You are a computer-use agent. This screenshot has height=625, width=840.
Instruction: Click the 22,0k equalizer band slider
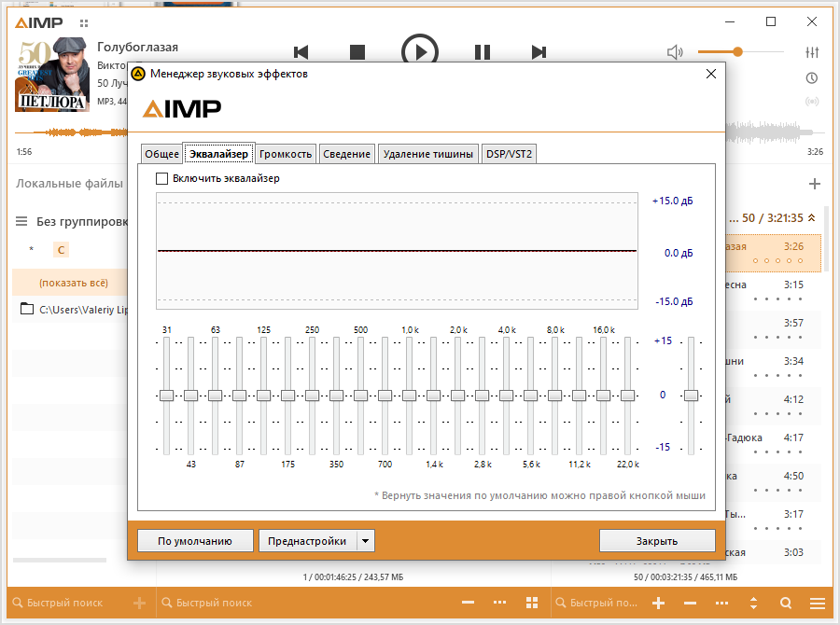tap(627, 396)
